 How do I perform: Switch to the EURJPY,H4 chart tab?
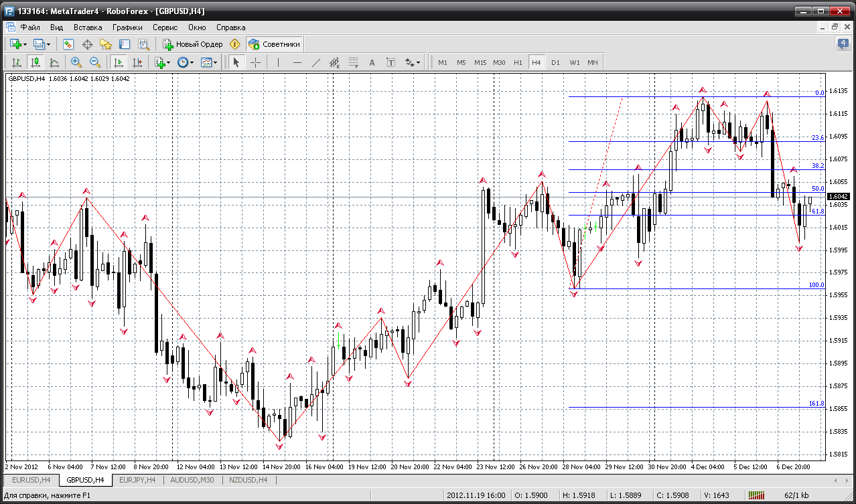[x=137, y=480]
